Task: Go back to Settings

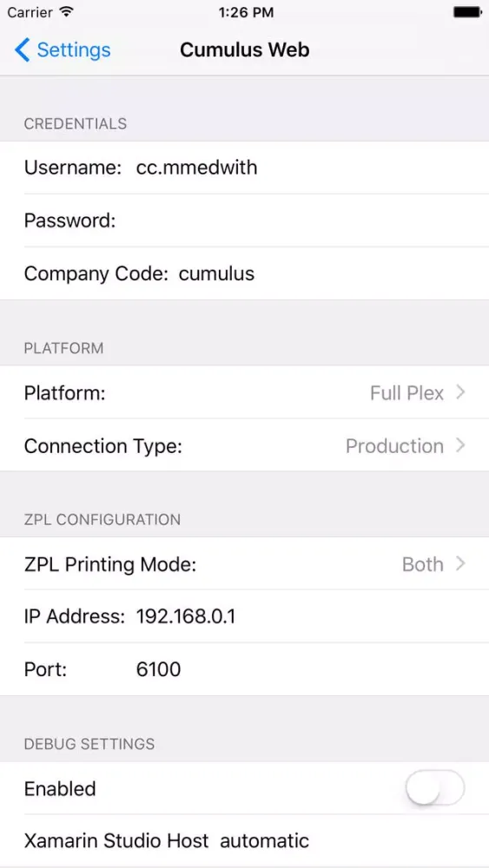Action: click(63, 49)
